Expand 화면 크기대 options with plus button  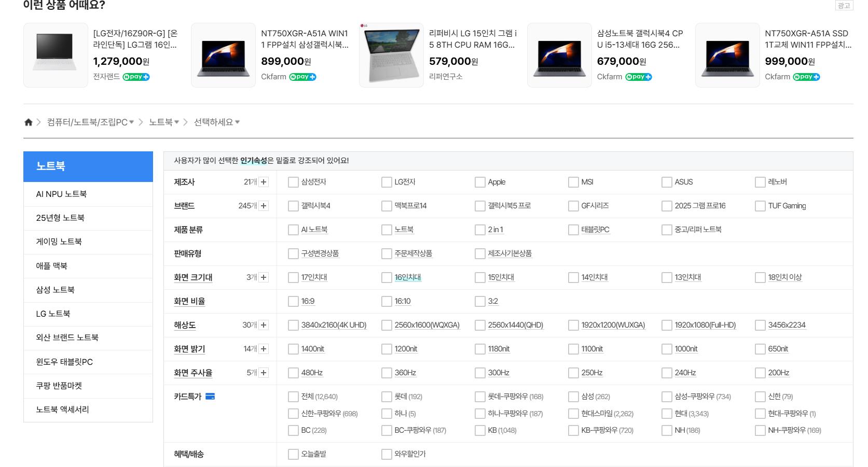coord(264,277)
